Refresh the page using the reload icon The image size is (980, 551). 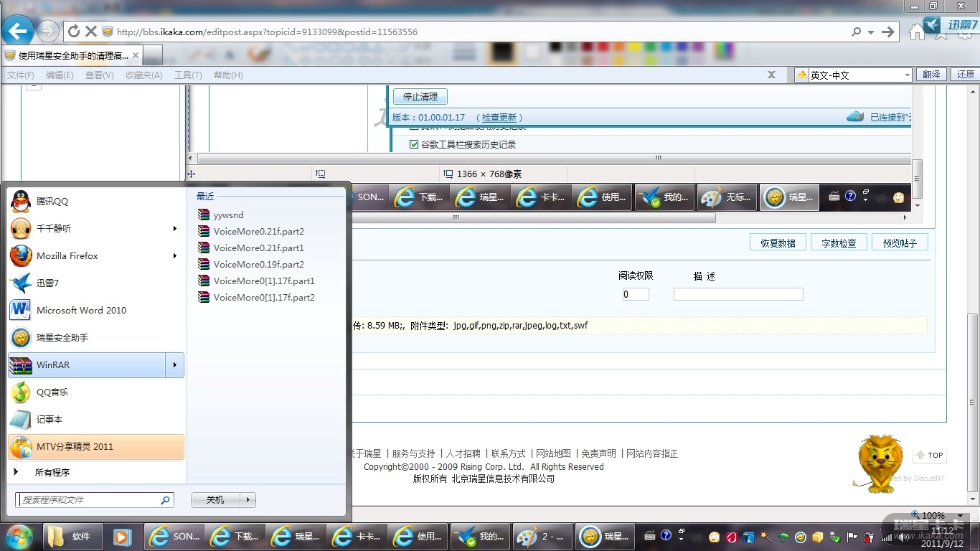74,32
